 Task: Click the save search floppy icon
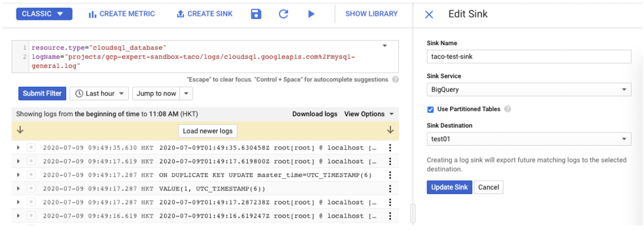tap(256, 14)
